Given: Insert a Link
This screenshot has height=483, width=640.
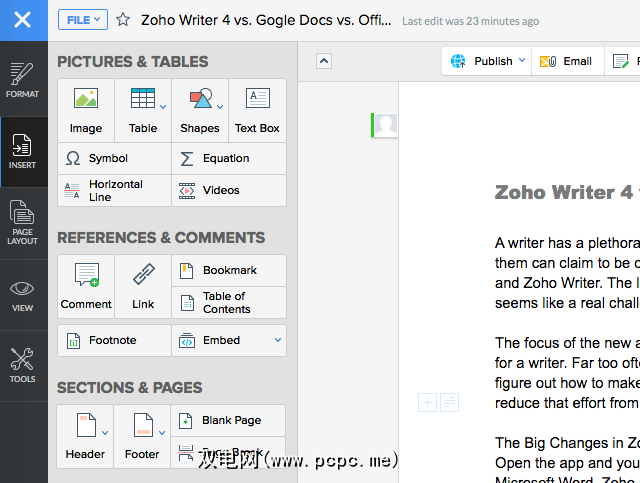Looking at the screenshot, I should pyautogui.click(x=143, y=286).
